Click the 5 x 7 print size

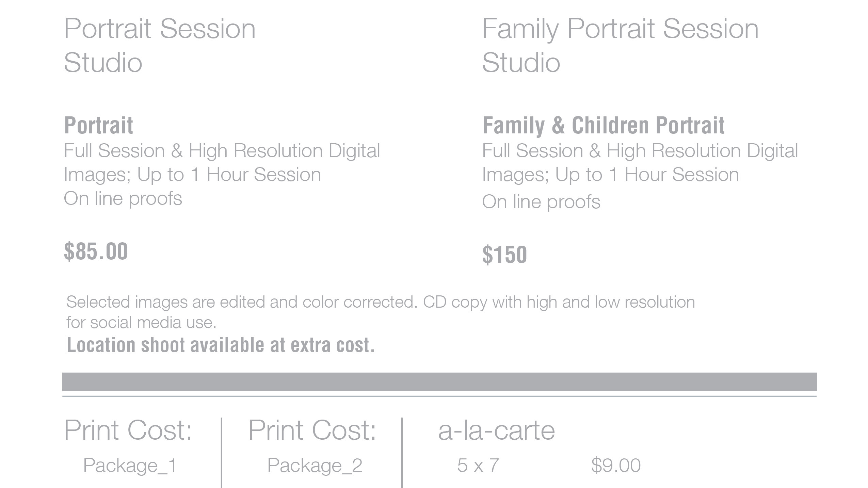click(x=478, y=465)
